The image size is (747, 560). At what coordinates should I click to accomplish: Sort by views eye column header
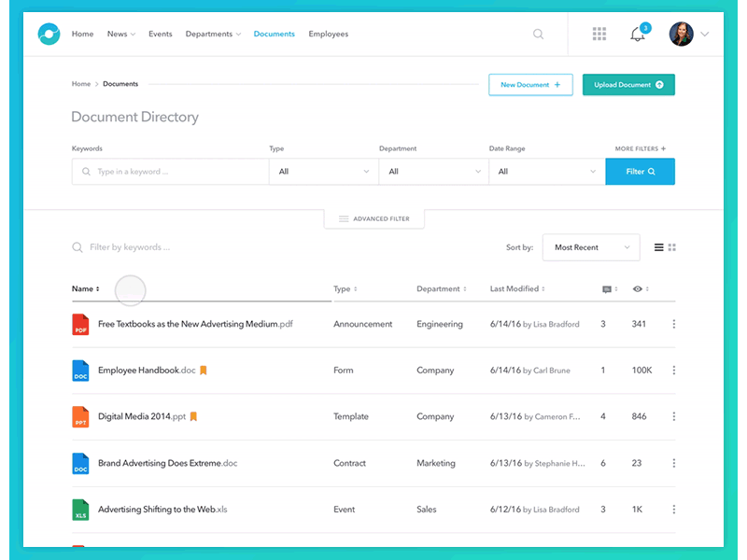(x=640, y=289)
